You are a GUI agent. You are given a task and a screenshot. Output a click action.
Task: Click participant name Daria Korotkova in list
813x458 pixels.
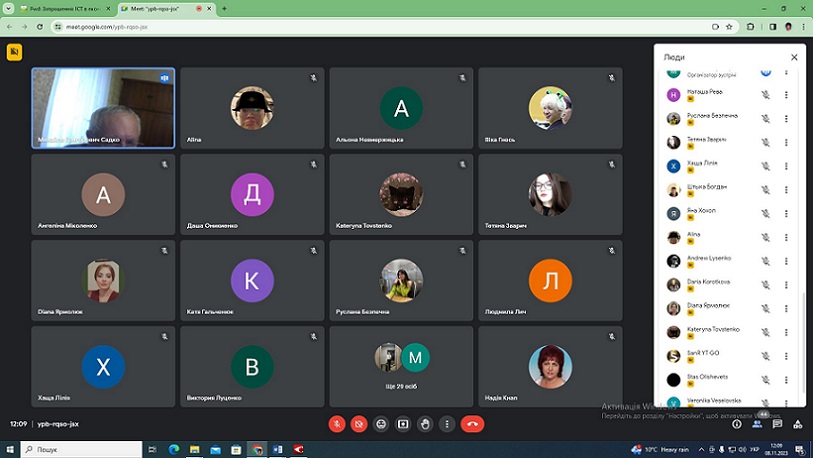coord(708,282)
